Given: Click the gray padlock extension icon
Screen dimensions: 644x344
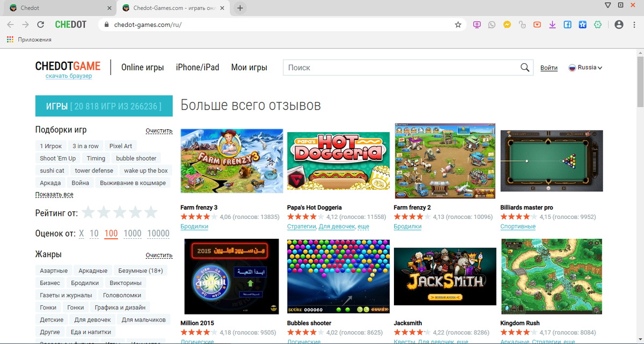Looking at the screenshot, I should pyautogui.click(x=522, y=25).
